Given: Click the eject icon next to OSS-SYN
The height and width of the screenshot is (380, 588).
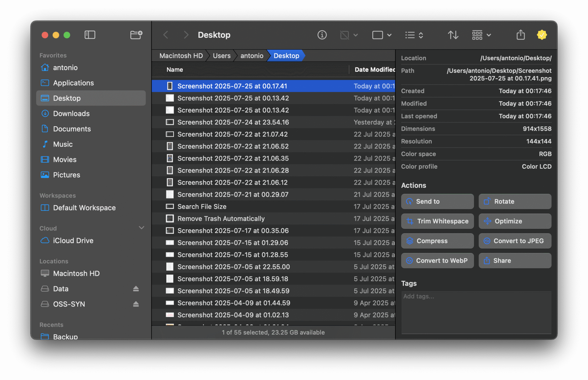Looking at the screenshot, I should click(136, 304).
